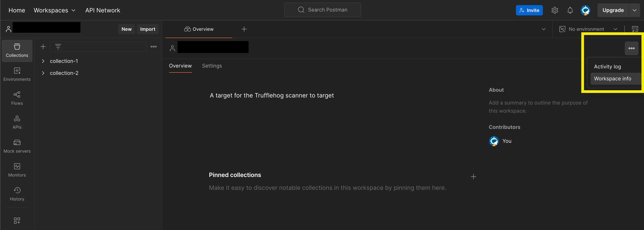Viewport: 644px width, 230px height.
Task: Open the settings gear icon
Action: tap(555, 10)
